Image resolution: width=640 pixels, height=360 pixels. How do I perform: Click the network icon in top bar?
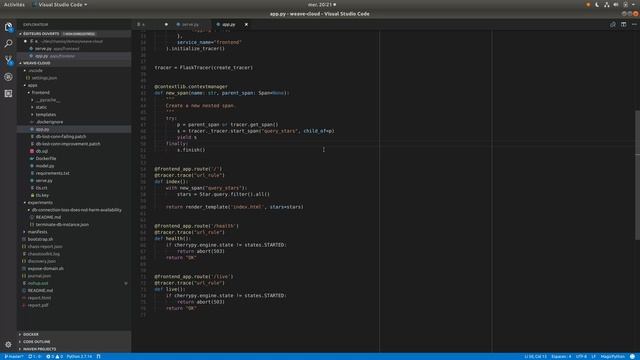[x=607, y=4]
